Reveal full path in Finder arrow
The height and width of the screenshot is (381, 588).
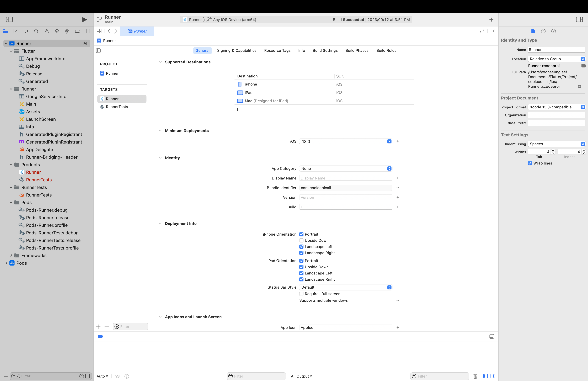580,86
